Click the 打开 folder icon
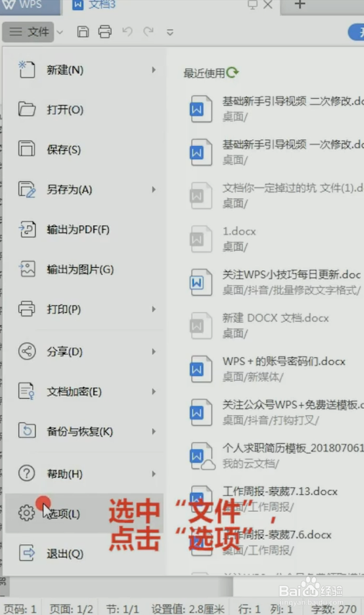The width and height of the screenshot is (364, 615). click(27, 109)
